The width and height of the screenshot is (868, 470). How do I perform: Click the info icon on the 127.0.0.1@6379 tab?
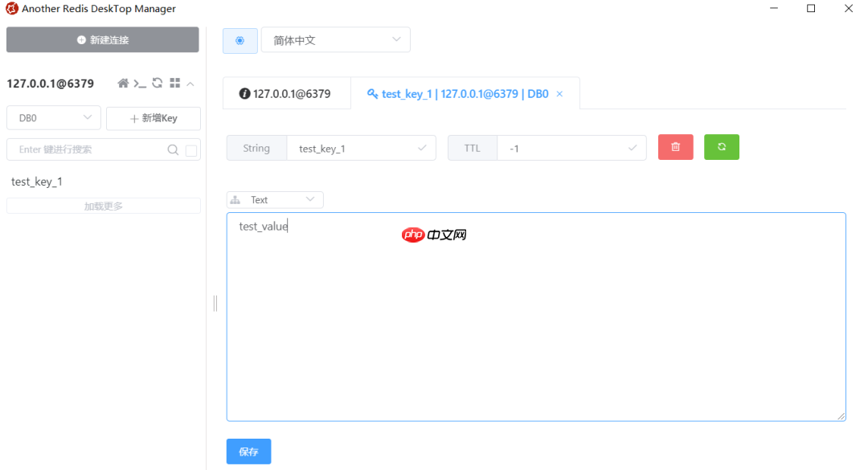(245, 92)
